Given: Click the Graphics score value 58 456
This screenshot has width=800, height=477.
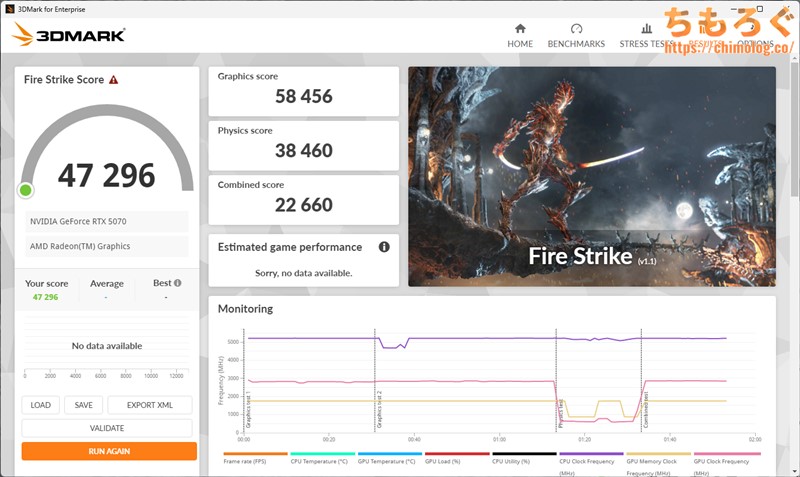Looking at the screenshot, I should point(304,96).
